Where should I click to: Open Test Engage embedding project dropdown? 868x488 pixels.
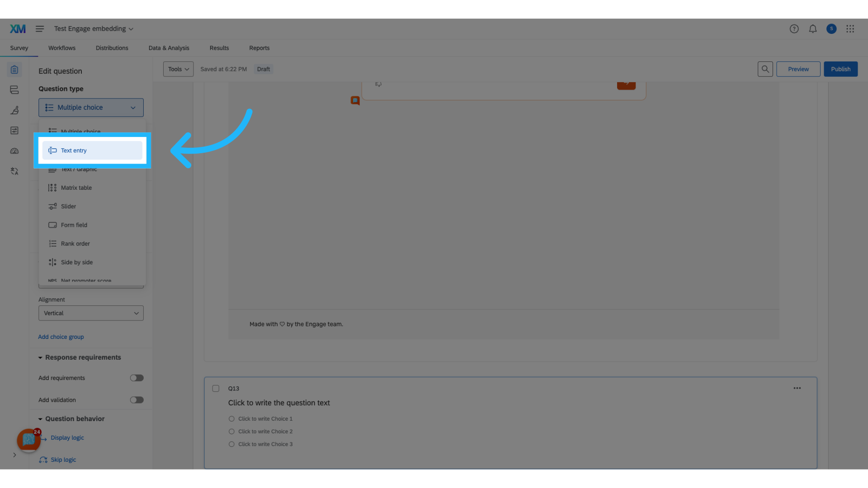tap(94, 29)
